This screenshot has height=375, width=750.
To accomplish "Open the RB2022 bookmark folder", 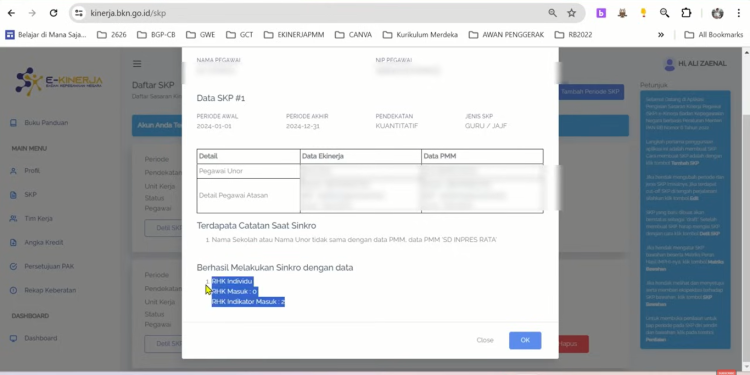I will point(573,34).
